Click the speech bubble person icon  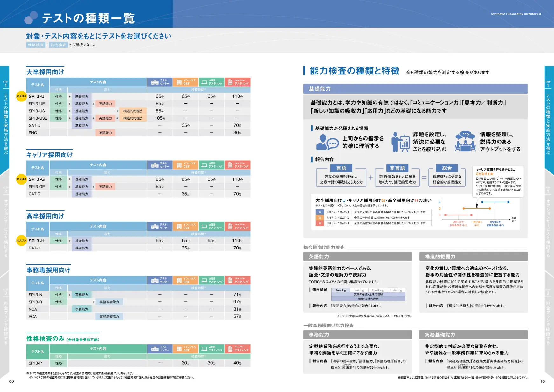[x=327, y=142]
